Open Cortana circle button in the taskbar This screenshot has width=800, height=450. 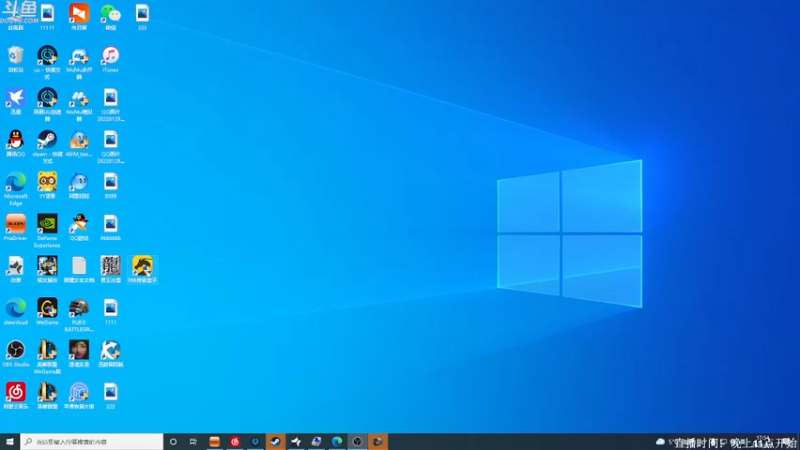pyautogui.click(x=173, y=441)
